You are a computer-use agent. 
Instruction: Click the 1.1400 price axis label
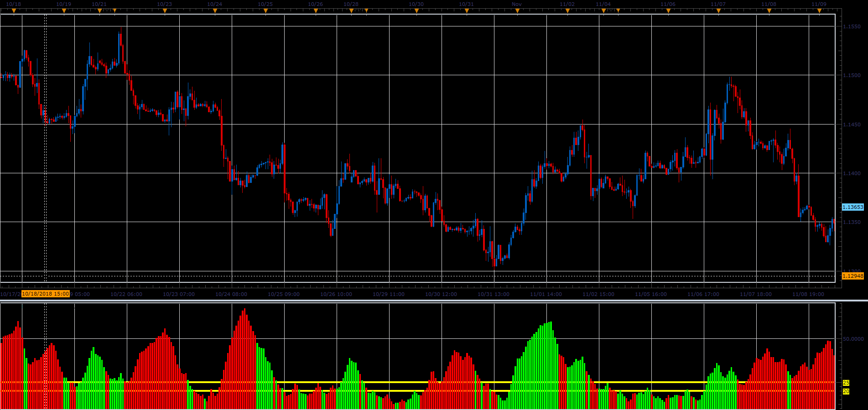coord(852,173)
